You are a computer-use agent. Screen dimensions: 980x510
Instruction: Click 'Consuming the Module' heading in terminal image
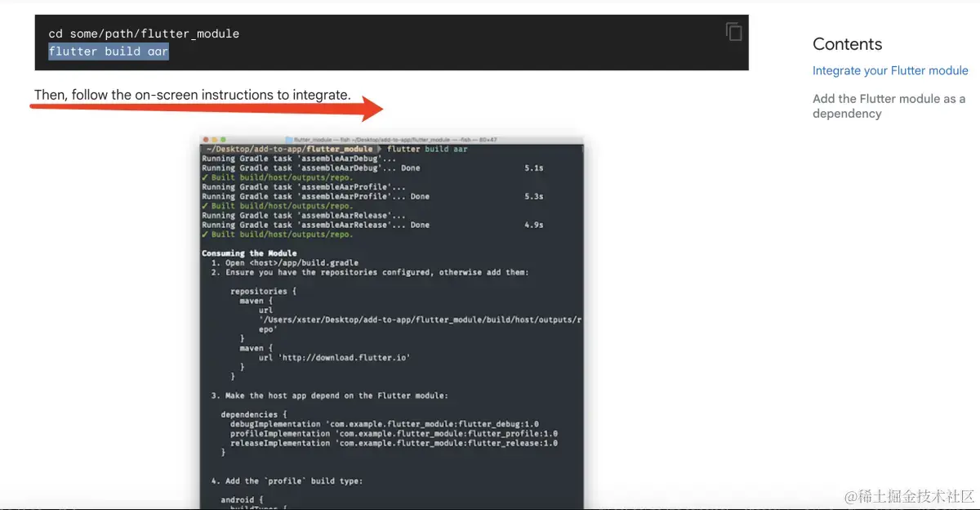click(250, 253)
